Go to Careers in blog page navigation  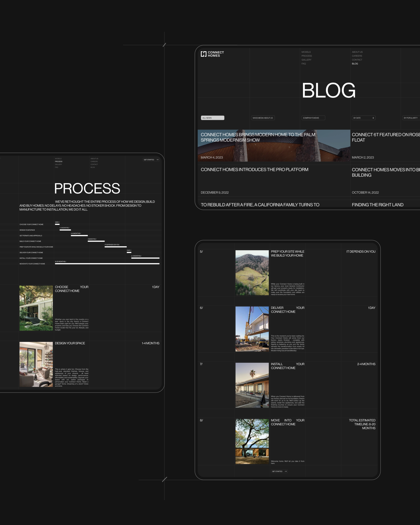[357, 56]
